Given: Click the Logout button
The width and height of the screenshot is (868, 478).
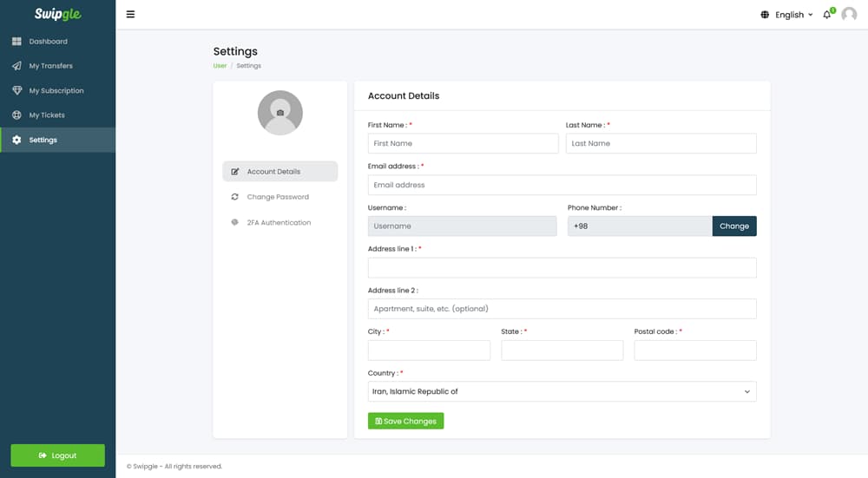Looking at the screenshot, I should pos(57,455).
